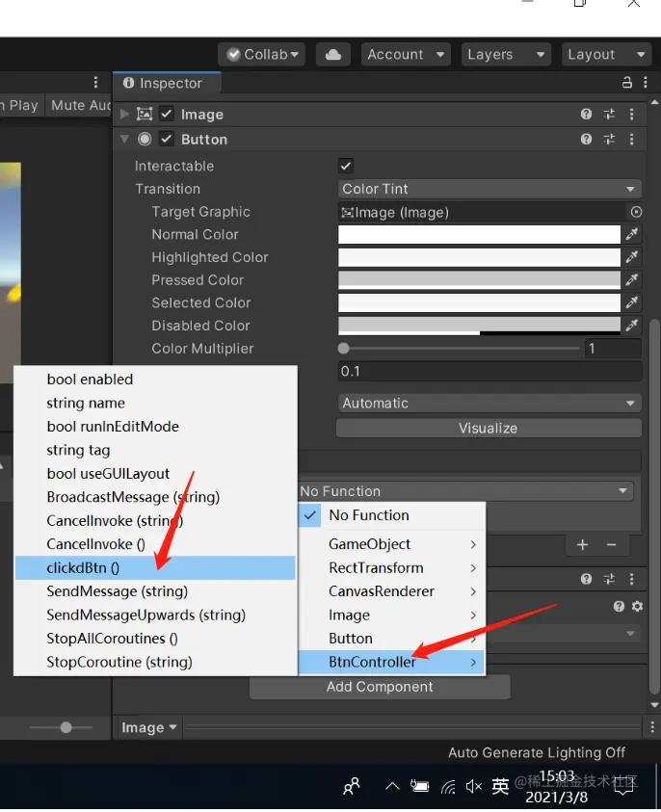Click the Color Multiplier value field
This screenshot has width=661, height=812.
[613, 349]
